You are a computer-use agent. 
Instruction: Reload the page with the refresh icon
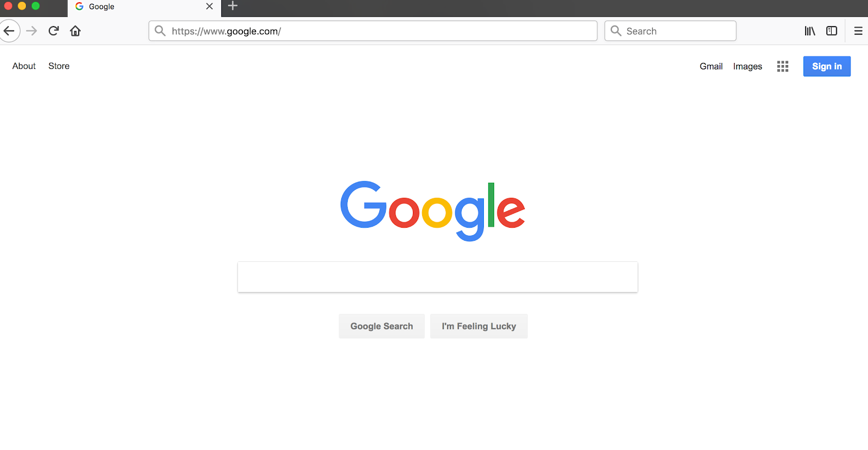(53, 31)
